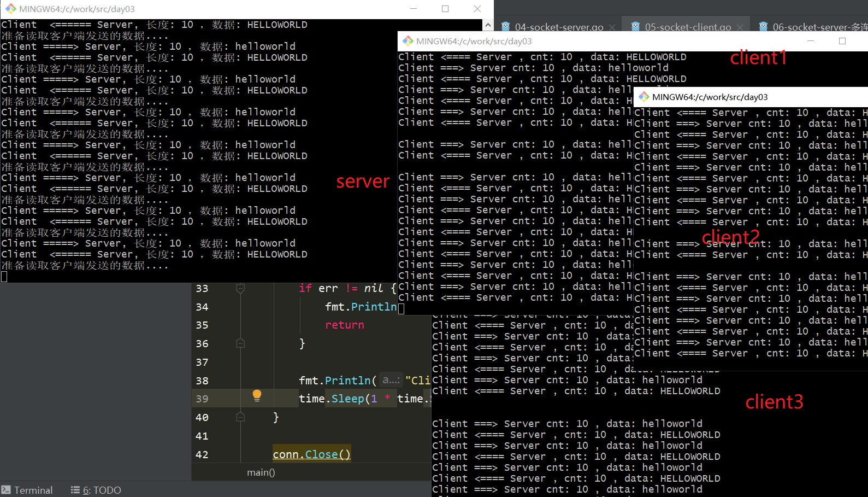Close the server MINGW64 window
The width and height of the screenshot is (868, 497).
click(x=477, y=9)
